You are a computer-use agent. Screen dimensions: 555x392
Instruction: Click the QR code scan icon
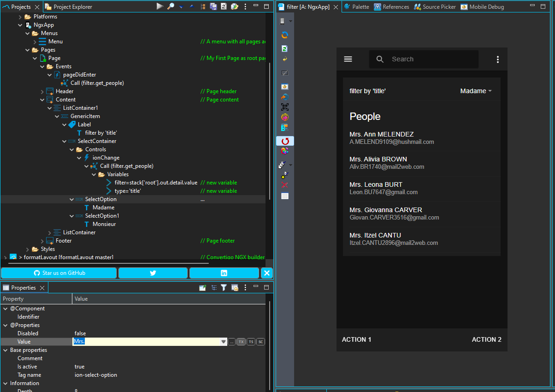pos(285,107)
